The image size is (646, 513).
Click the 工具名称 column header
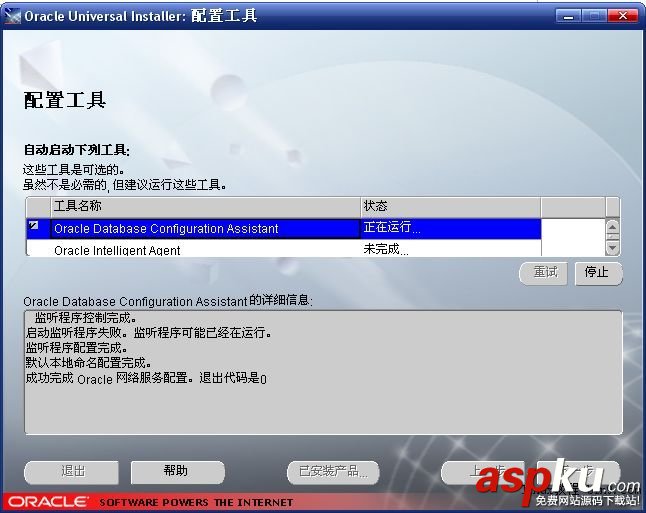tap(205, 206)
